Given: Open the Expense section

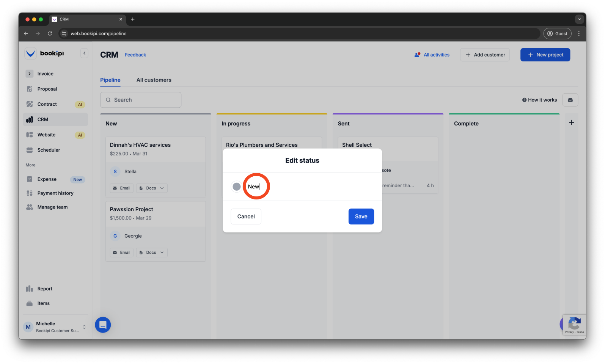Looking at the screenshot, I should click(x=55, y=179).
